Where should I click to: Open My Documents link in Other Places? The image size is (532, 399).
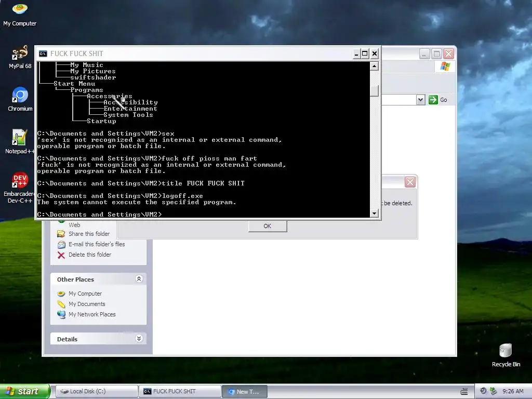point(87,304)
